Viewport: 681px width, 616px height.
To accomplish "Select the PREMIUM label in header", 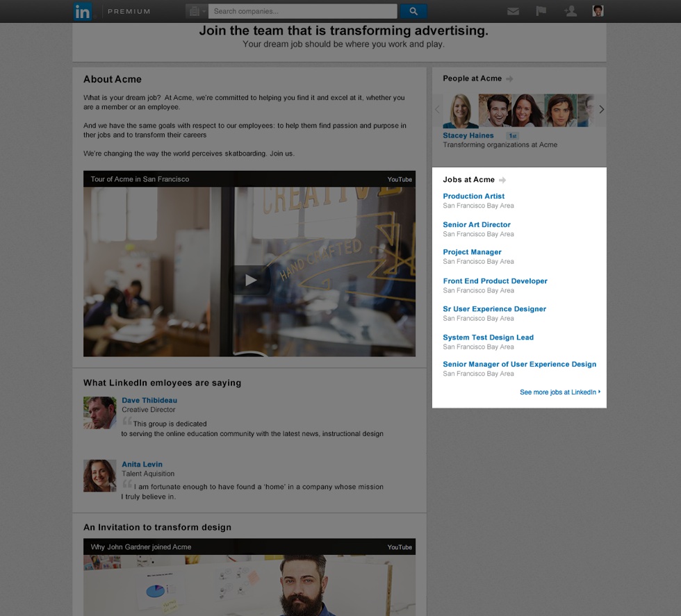I will click(129, 11).
